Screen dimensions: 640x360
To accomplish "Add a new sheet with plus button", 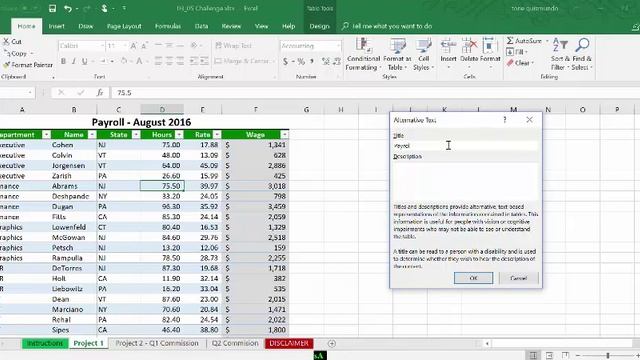I will click(332, 344).
